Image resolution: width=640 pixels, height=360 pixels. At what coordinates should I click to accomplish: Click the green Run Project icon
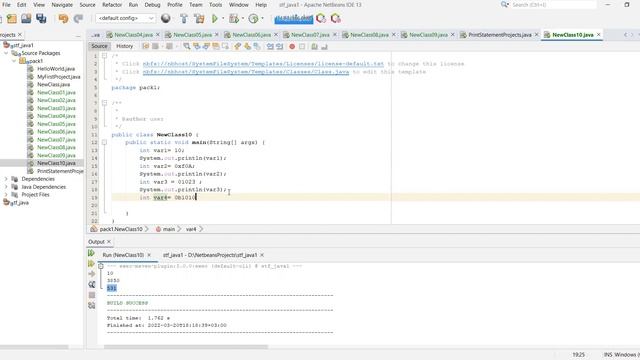coord(215,18)
